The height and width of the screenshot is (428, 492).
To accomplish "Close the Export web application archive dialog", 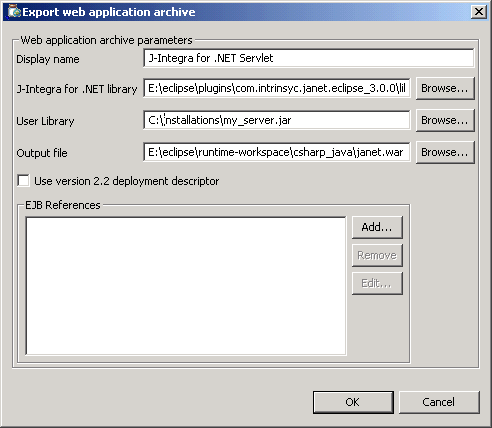I will point(479,12).
